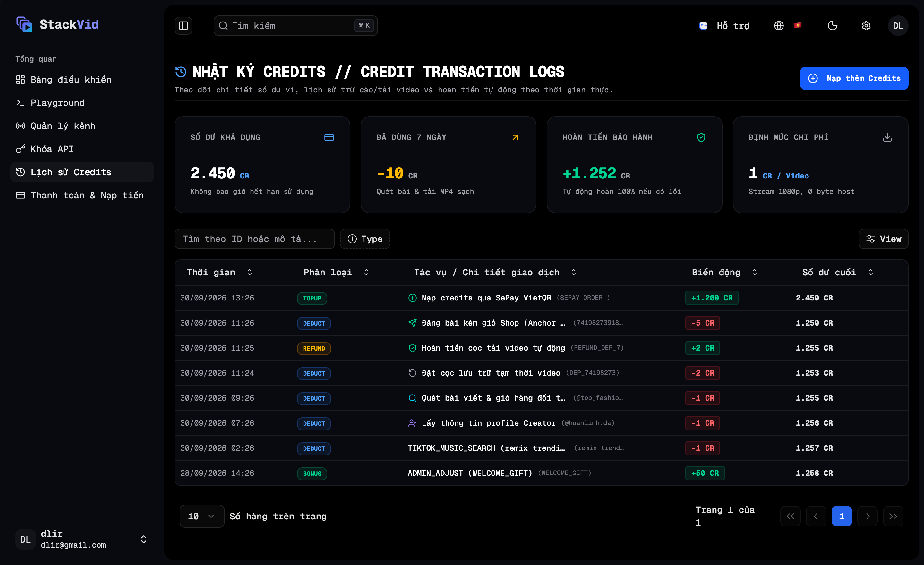Toggle dark mode moon icon

coord(833,25)
